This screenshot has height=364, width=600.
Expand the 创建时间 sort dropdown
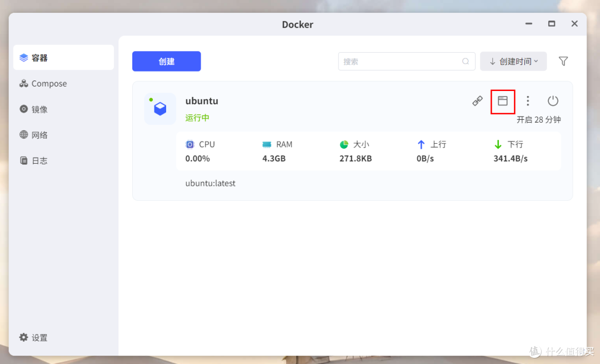click(513, 61)
